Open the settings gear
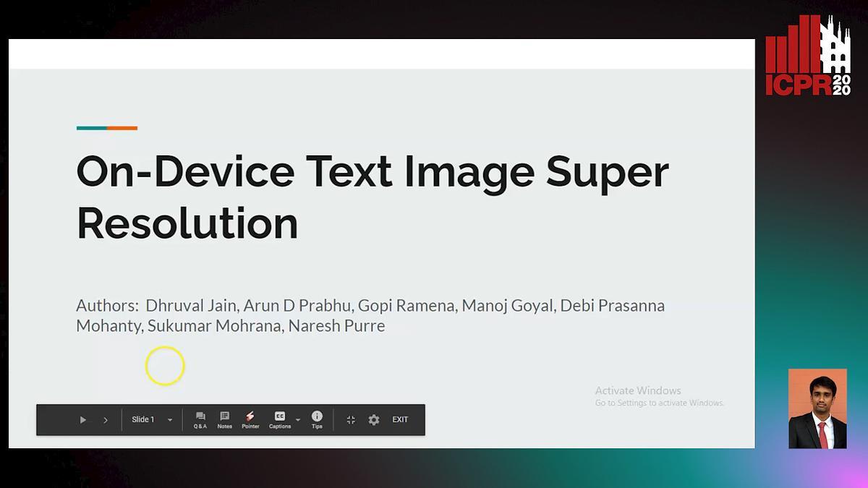 374,420
